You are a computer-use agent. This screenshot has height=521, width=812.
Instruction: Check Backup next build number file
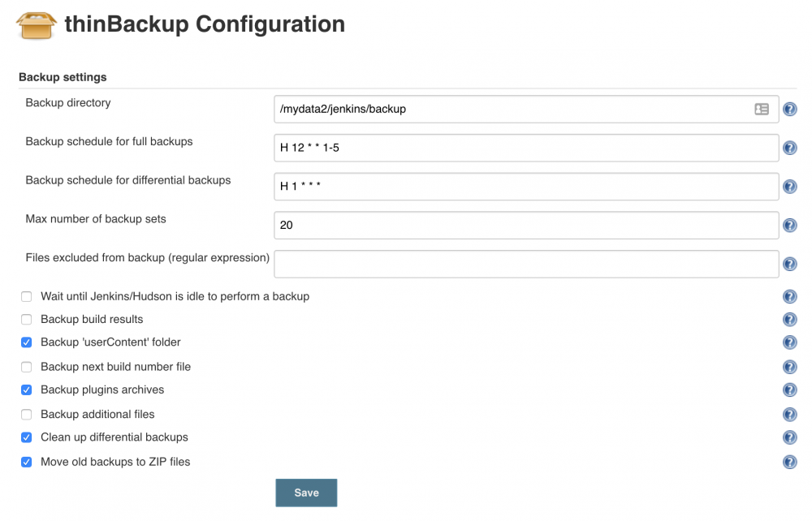coord(25,366)
